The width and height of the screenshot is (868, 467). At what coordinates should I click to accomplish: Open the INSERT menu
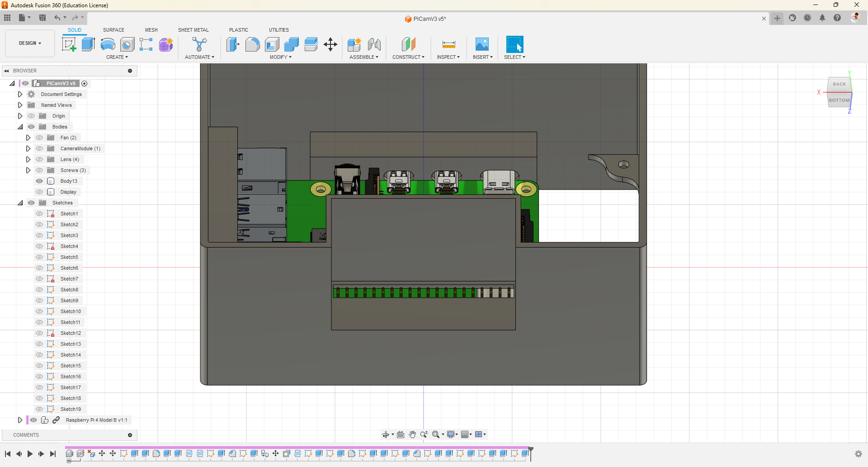(x=483, y=57)
